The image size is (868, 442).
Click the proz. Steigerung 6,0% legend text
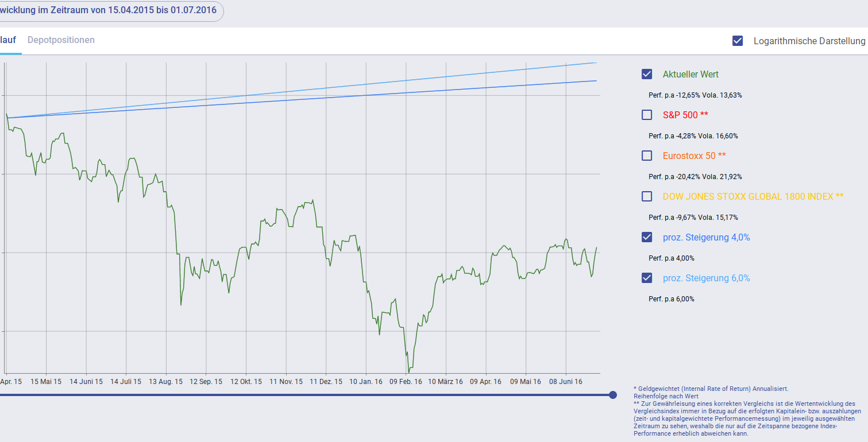706,278
